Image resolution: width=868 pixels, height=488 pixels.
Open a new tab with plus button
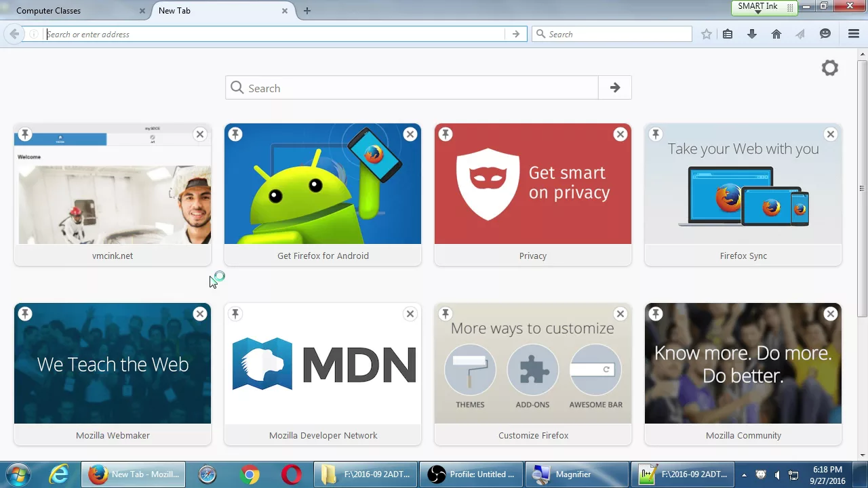(x=307, y=11)
